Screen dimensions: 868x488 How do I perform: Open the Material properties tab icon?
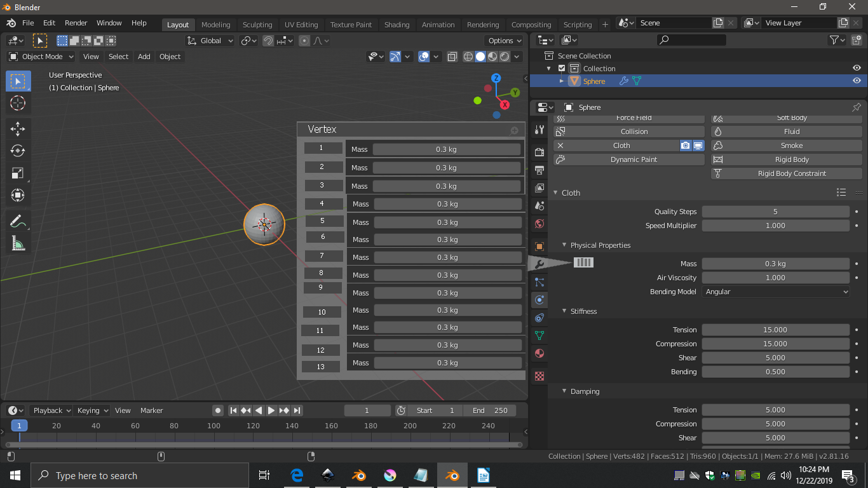pyautogui.click(x=539, y=353)
